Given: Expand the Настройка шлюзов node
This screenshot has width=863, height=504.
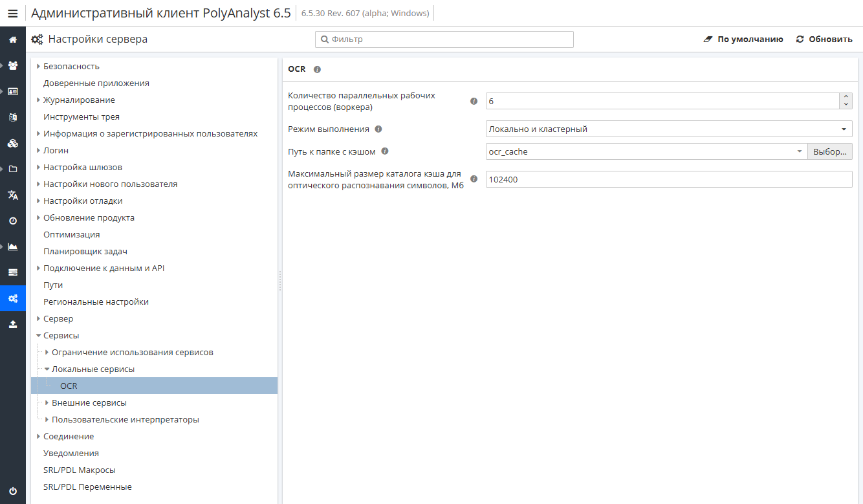Looking at the screenshot, I should coord(39,167).
